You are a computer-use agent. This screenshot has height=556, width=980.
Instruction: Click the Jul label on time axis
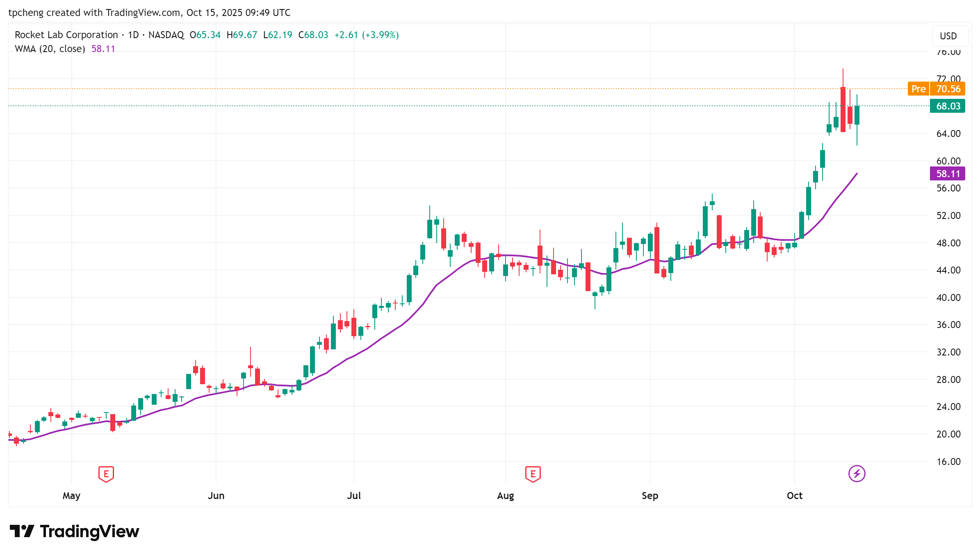354,496
